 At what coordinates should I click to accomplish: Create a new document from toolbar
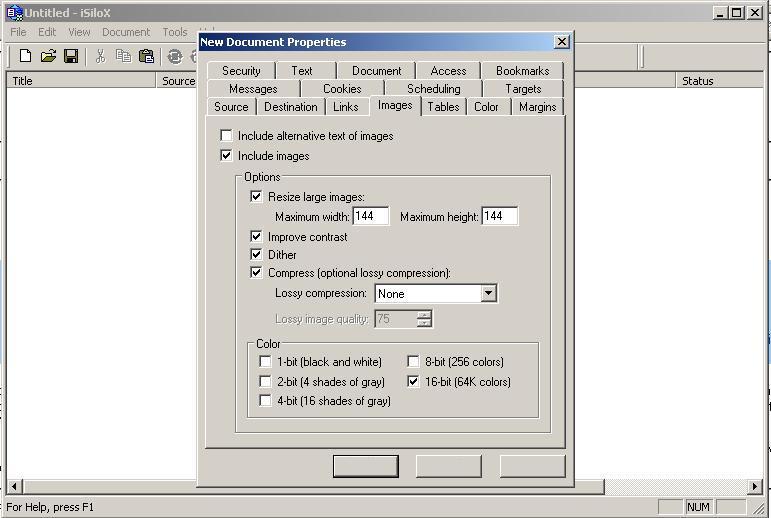point(25,56)
